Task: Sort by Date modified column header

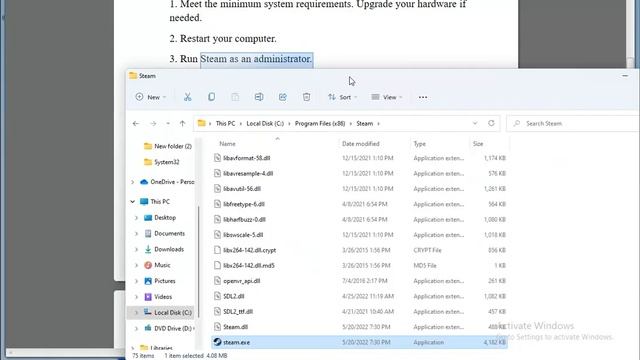Action: coord(361,144)
